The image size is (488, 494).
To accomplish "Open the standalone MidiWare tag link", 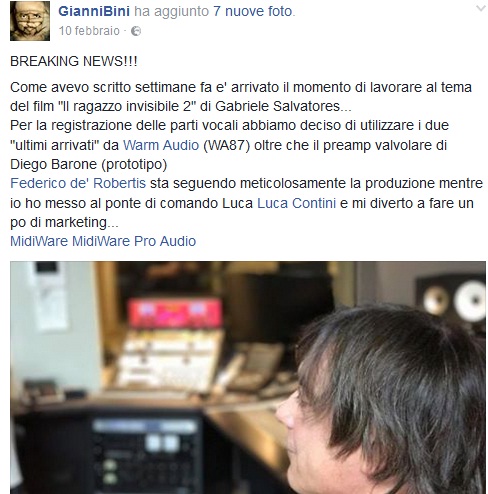I will click(39, 241).
